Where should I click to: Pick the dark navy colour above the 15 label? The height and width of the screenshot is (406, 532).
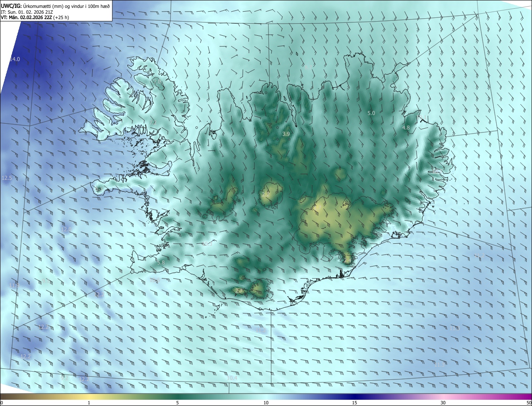355,396
